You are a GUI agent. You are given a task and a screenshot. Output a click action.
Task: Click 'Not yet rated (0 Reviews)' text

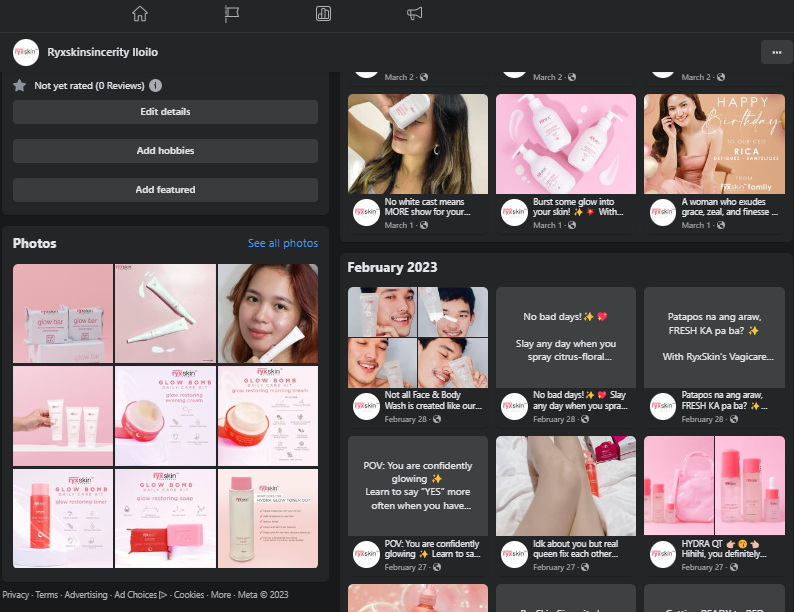point(89,86)
